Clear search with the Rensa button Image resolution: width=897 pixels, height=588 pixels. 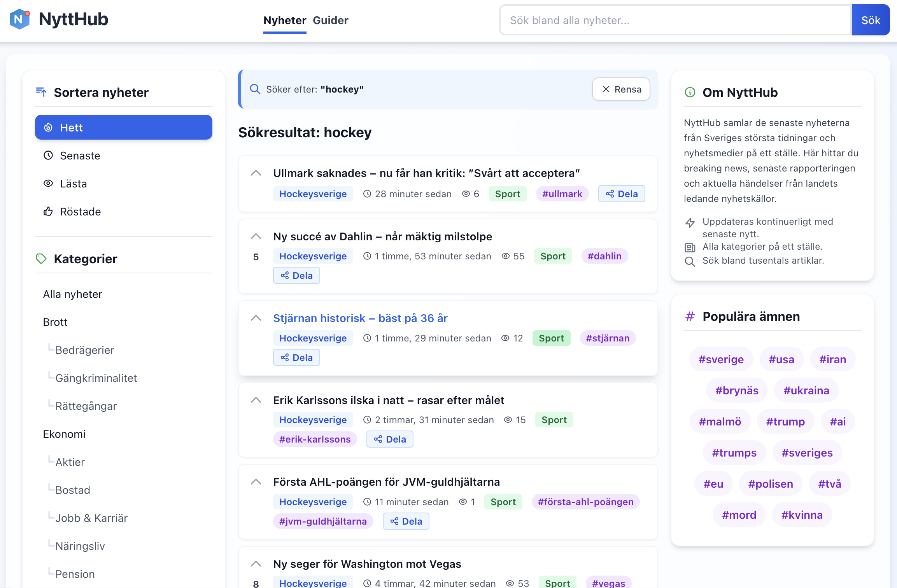point(621,89)
